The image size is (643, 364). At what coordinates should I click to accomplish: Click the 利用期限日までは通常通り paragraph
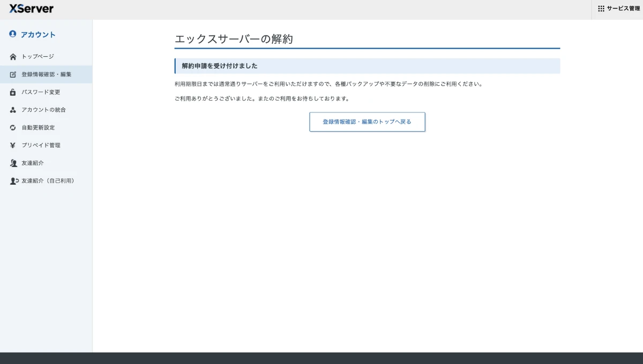329,84
